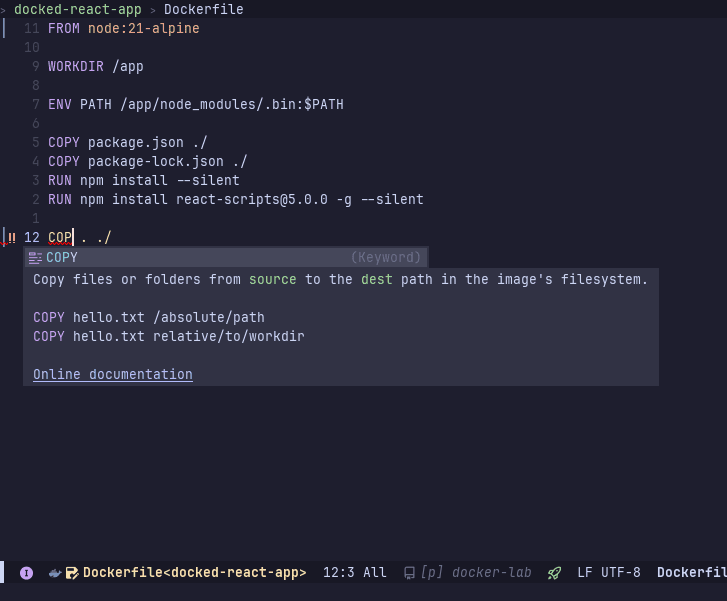Click the file edit state icon in modeline
727x601 pixels.
click(x=72, y=573)
